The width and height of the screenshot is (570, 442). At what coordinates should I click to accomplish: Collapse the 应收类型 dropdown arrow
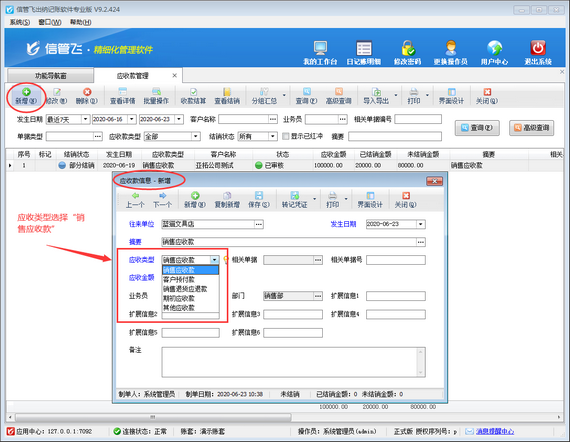214,260
